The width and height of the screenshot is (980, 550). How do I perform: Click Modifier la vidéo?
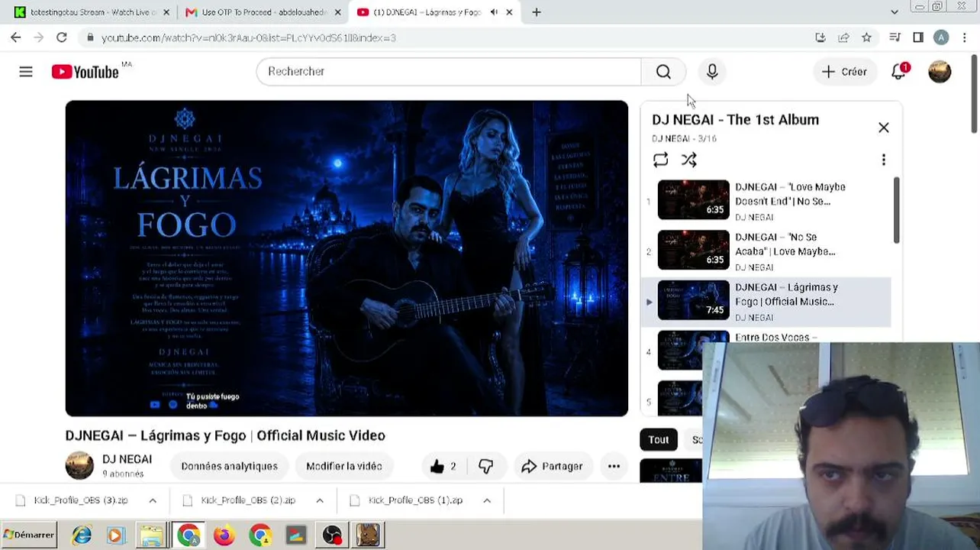pyautogui.click(x=344, y=466)
